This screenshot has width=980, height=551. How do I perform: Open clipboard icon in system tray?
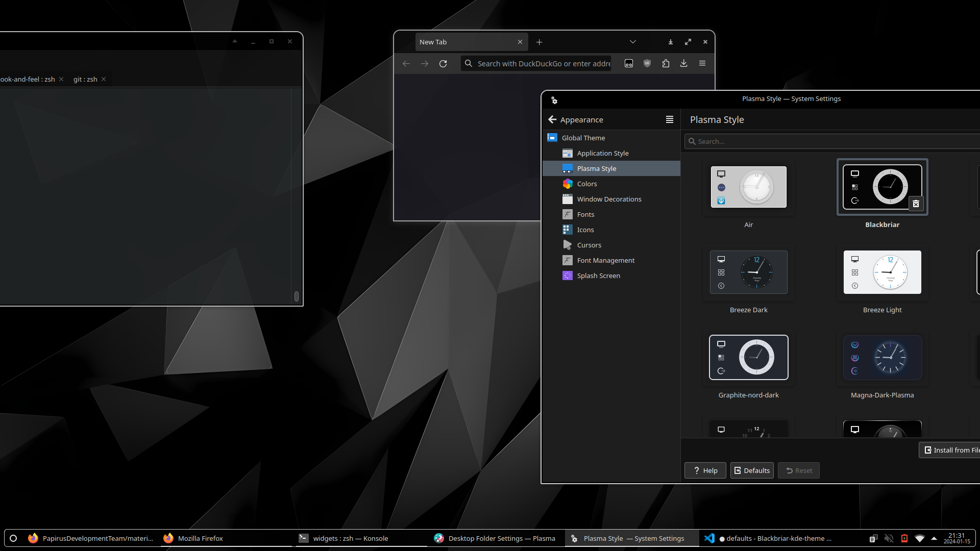click(x=873, y=538)
